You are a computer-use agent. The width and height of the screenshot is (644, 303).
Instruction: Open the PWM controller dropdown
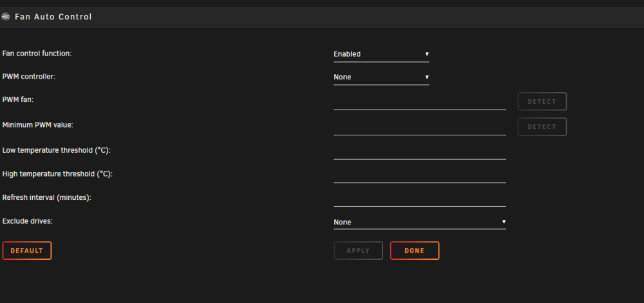pyautogui.click(x=381, y=77)
